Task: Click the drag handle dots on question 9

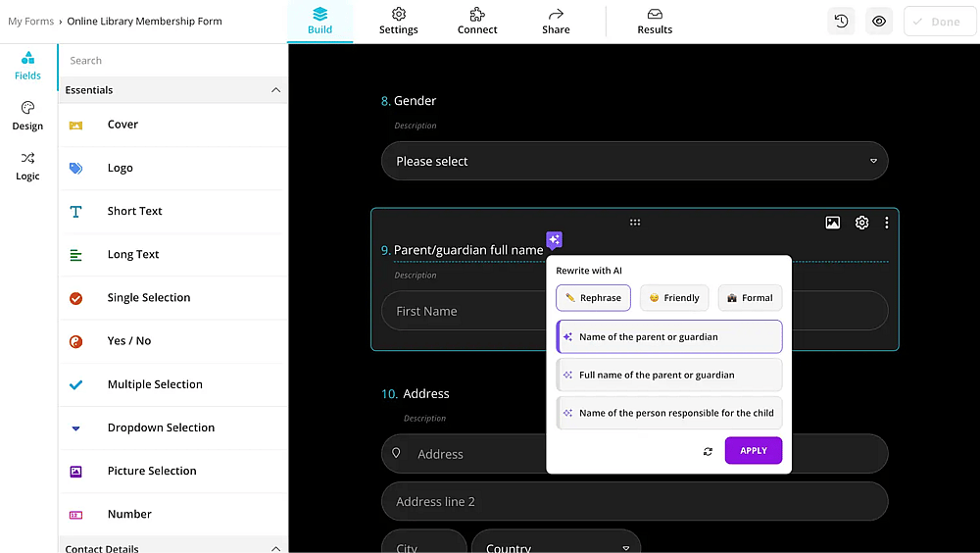Action: (x=635, y=222)
